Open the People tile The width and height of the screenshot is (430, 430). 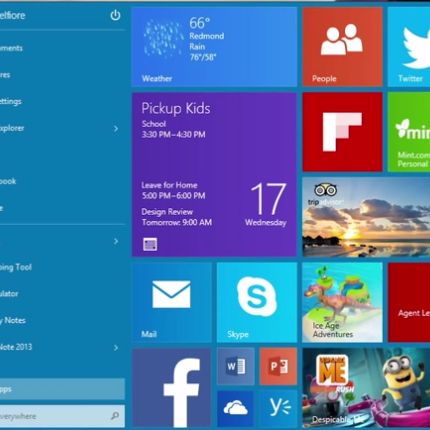pyautogui.click(x=342, y=47)
